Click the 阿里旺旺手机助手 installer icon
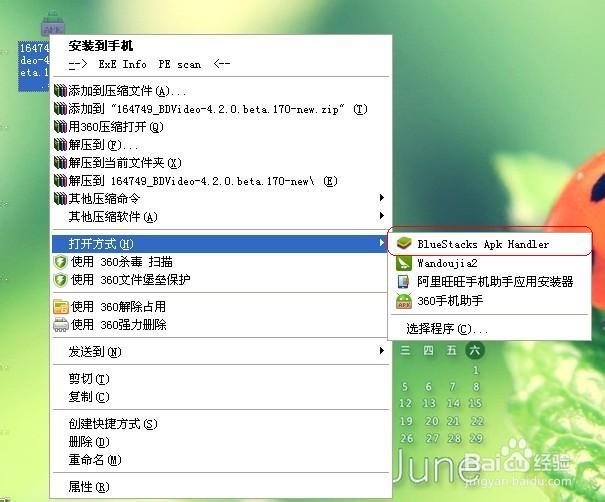Screen dimensions: 605x502 (x=404, y=282)
